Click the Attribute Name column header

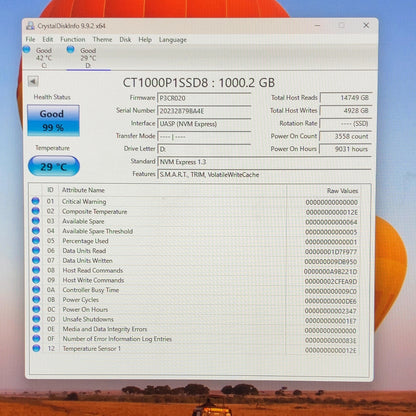(x=83, y=190)
